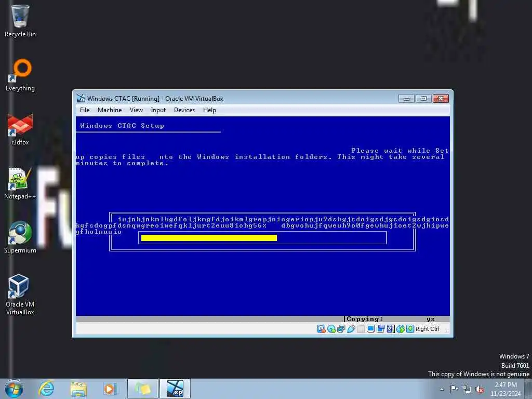Click the overlapping blue squares status icon

380,329
